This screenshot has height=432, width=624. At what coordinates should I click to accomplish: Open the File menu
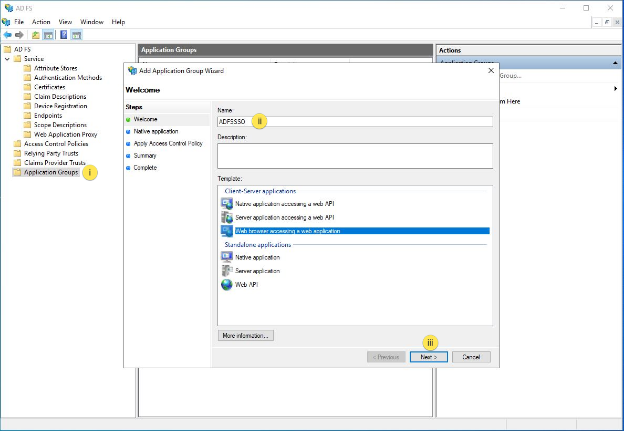coord(19,21)
